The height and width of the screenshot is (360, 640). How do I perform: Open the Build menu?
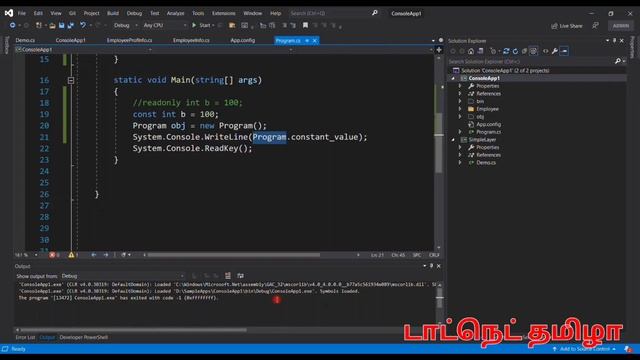click(x=113, y=13)
